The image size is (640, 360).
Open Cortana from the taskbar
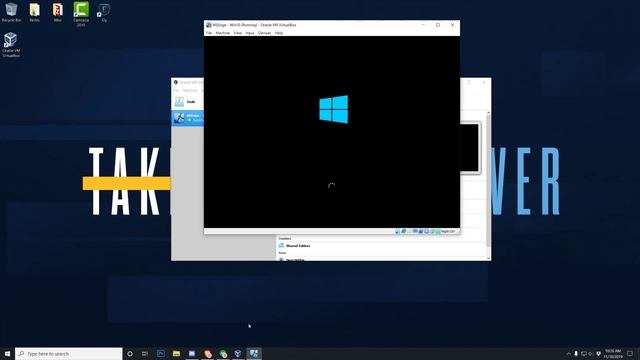pos(130,353)
